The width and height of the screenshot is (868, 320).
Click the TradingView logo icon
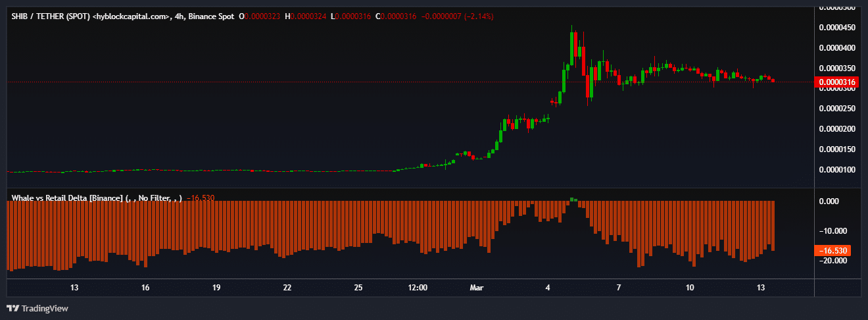(12, 308)
